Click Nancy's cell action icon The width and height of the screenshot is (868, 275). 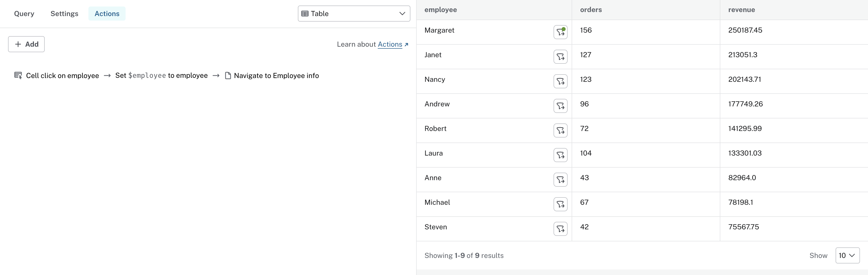click(x=560, y=82)
